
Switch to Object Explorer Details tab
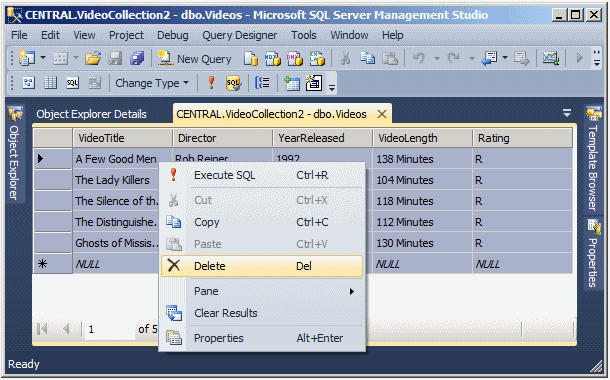91,114
